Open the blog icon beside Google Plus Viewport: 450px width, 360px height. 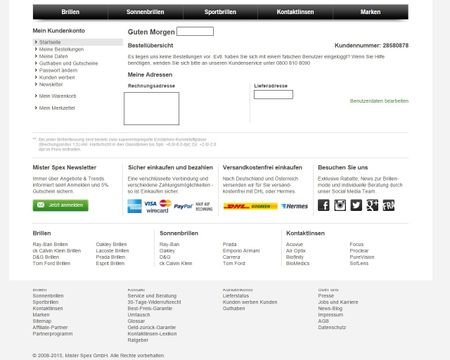coord(389,205)
